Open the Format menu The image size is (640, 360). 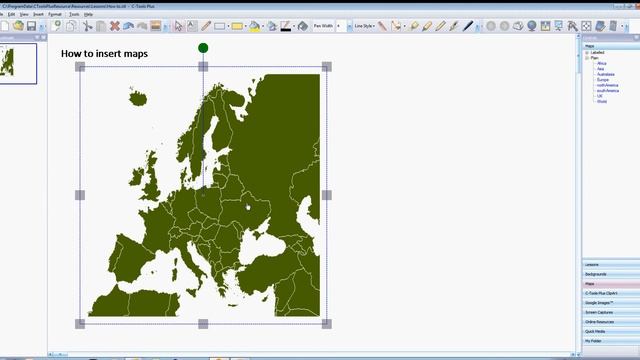pos(55,14)
